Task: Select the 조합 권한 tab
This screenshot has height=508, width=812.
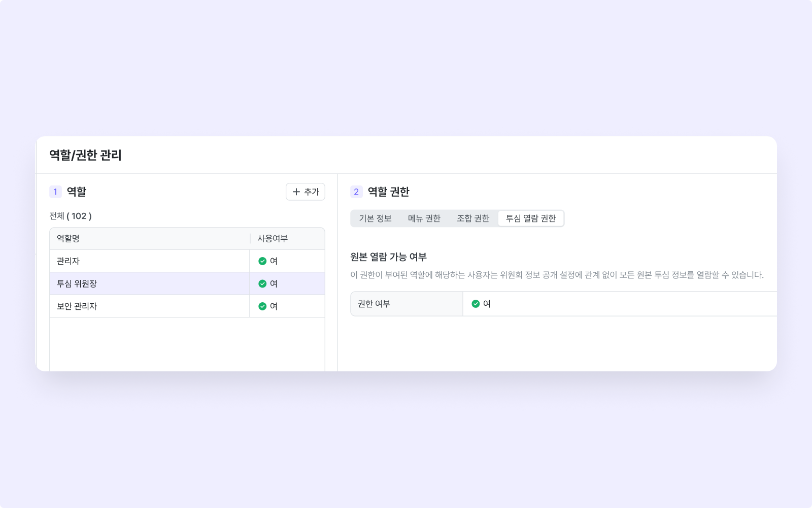Action: pyautogui.click(x=473, y=218)
